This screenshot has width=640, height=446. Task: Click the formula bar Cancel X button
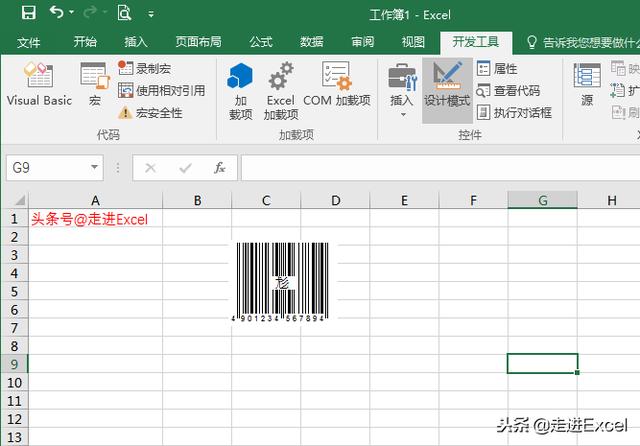coord(150,168)
